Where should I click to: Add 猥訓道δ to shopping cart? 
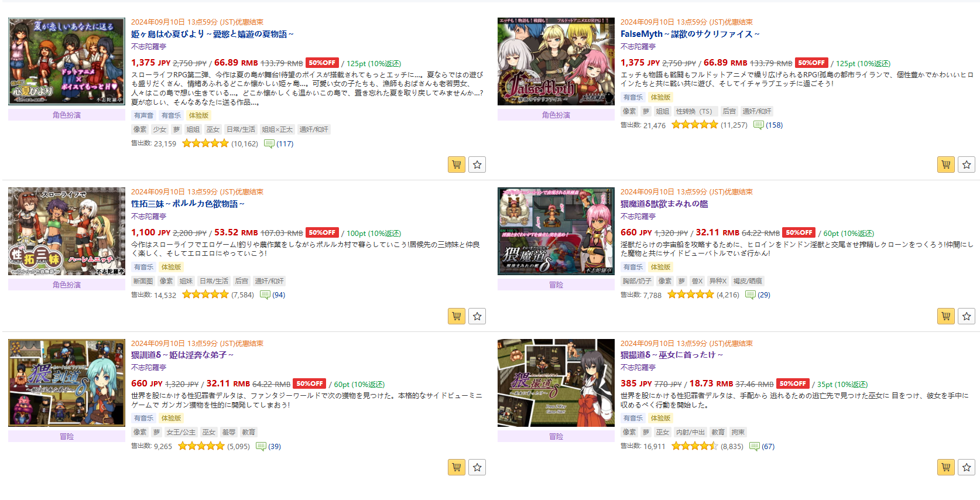(457, 467)
